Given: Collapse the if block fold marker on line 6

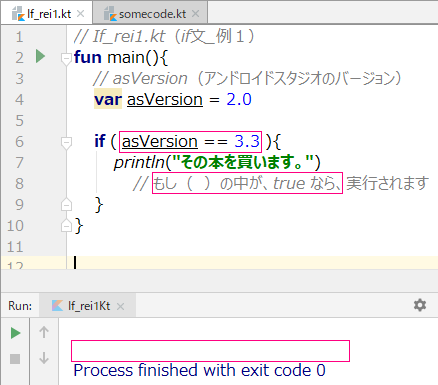Looking at the screenshot, I should (x=66, y=143).
